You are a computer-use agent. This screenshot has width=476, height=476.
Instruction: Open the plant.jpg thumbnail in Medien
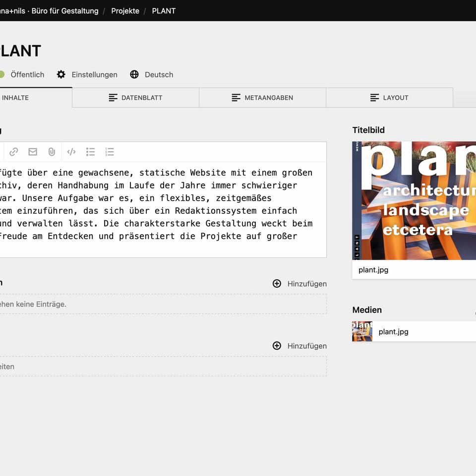tap(362, 332)
